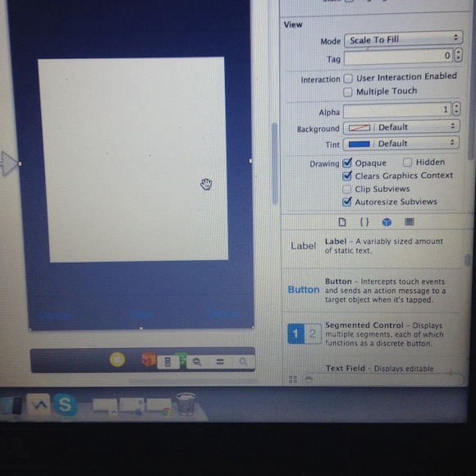Click the yellow View Controller icon
This screenshot has width=476, height=476.
pyautogui.click(x=117, y=359)
